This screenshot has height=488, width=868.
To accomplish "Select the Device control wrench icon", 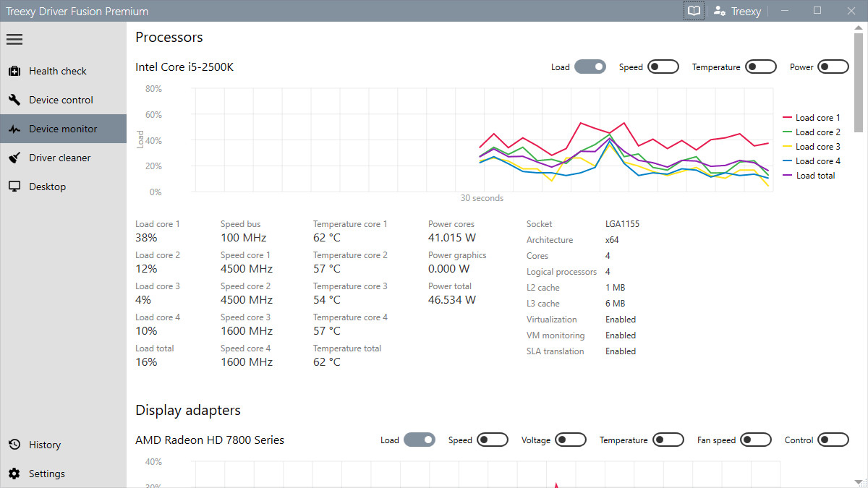I will click(x=14, y=99).
